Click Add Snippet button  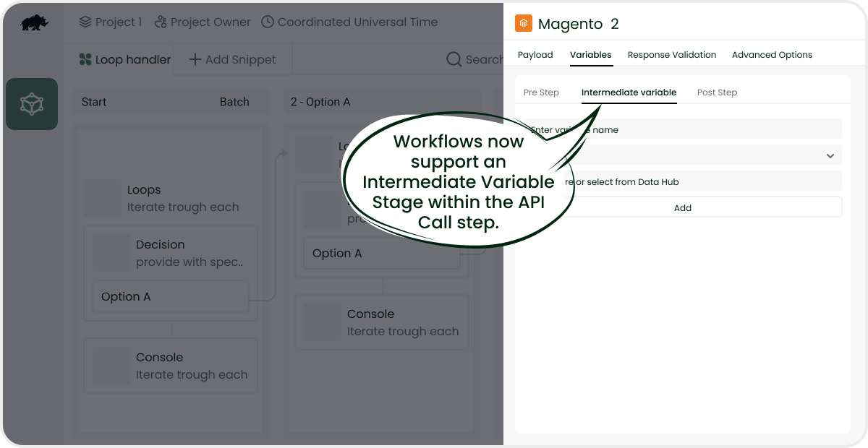click(x=232, y=60)
